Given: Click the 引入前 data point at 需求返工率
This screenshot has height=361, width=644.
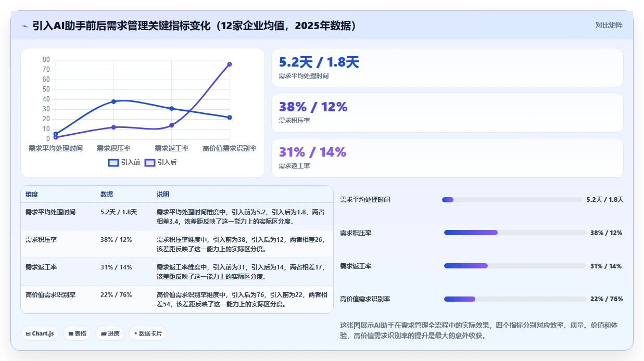Looking at the screenshot, I should [x=172, y=108].
